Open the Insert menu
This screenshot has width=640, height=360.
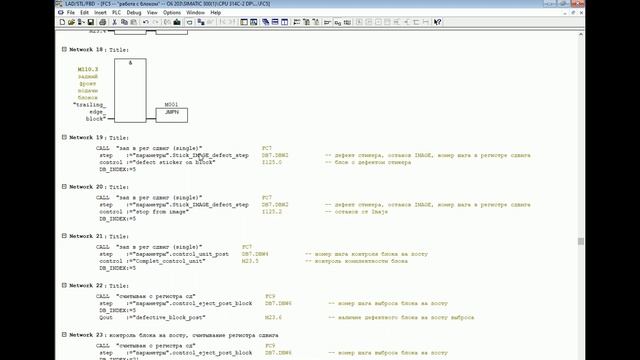100,13
